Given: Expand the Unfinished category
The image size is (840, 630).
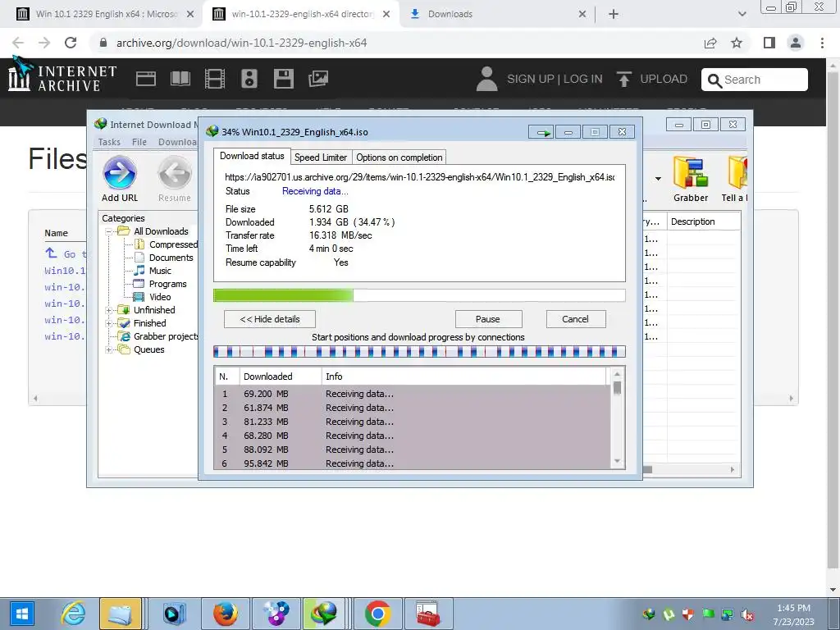Looking at the screenshot, I should pos(109,310).
